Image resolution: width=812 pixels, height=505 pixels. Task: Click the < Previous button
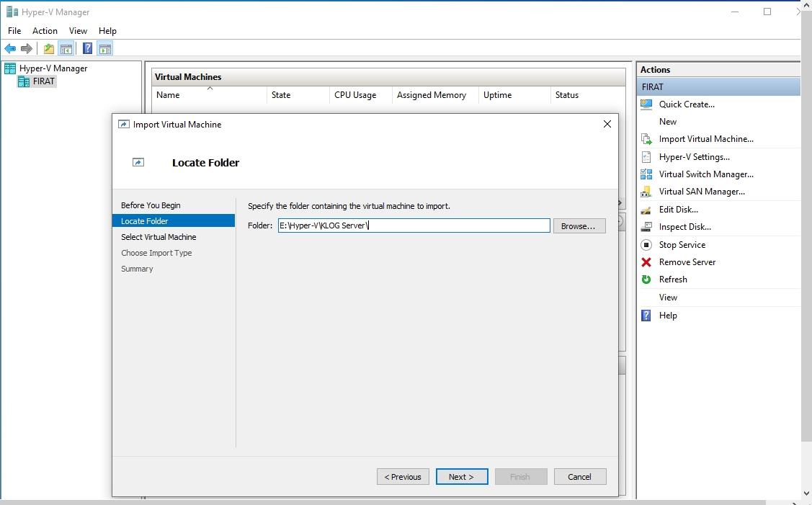pyautogui.click(x=403, y=476)
